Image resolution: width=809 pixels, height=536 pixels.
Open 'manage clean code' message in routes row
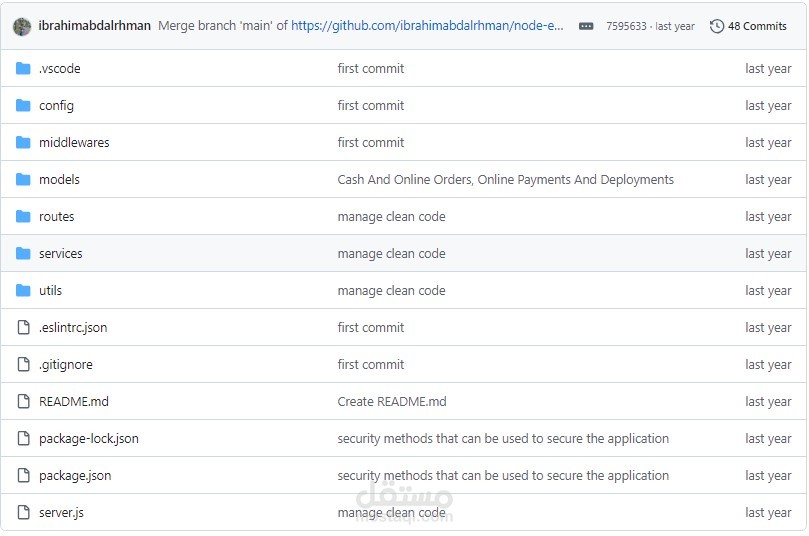[x=391, y=217]
